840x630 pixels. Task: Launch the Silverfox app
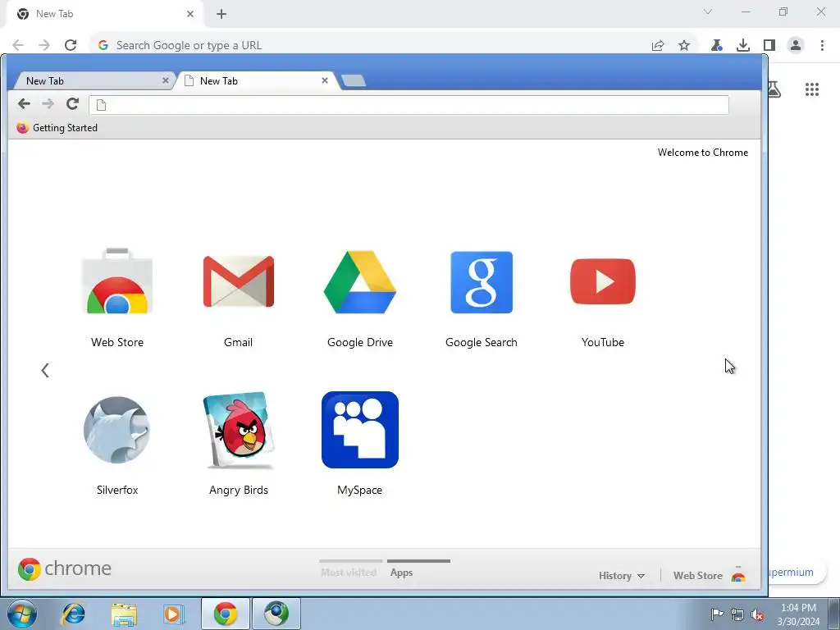pos(117,430)
